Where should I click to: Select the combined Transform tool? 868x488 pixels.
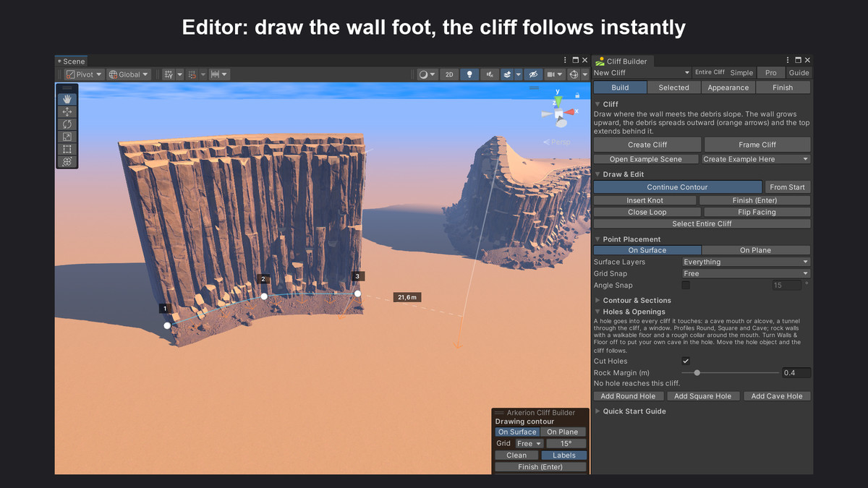pos(67,161)
